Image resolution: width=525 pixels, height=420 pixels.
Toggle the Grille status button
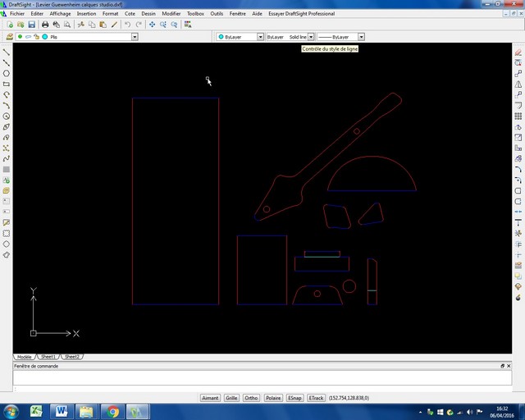(x=231, y=398)
